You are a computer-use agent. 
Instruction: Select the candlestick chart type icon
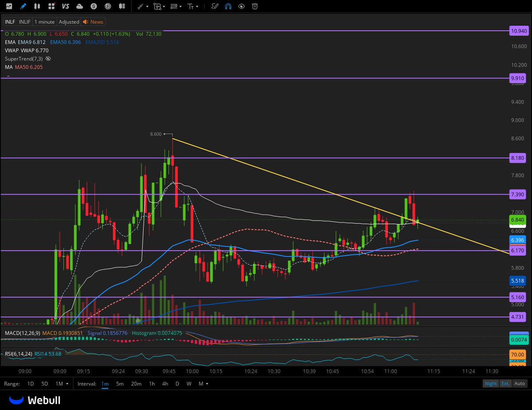37,6
